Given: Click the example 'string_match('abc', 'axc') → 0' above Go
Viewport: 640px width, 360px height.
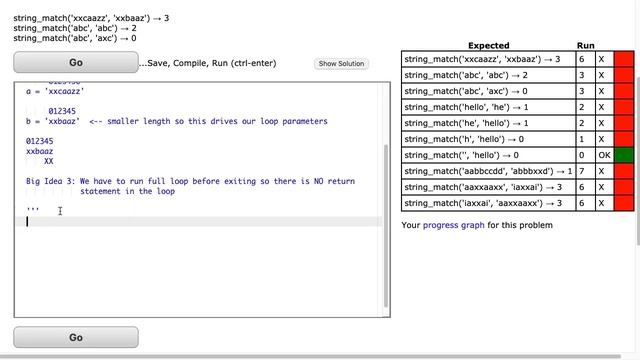Looking at the screenshot, I should coord(75,38).
